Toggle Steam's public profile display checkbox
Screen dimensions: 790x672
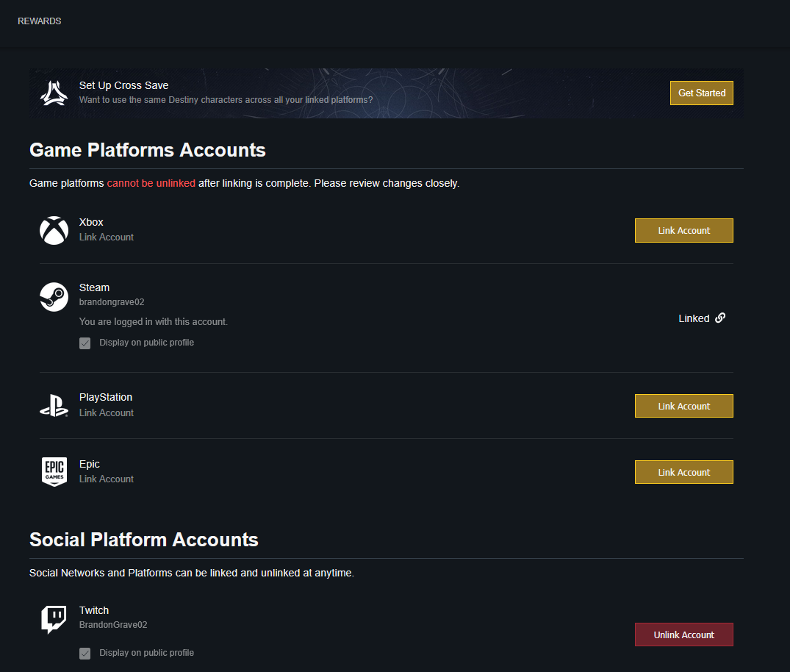85,343
